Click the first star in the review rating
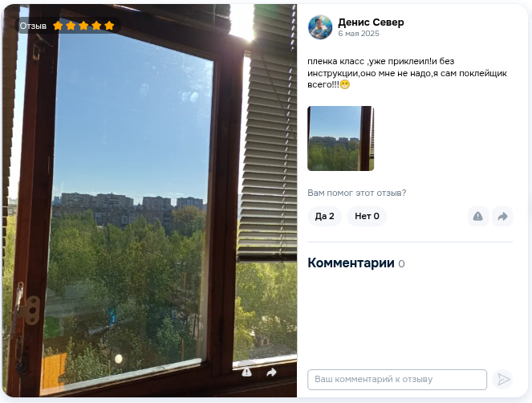Image resolution: width=532 pixels, height=403 pixels. coord(58,26)
